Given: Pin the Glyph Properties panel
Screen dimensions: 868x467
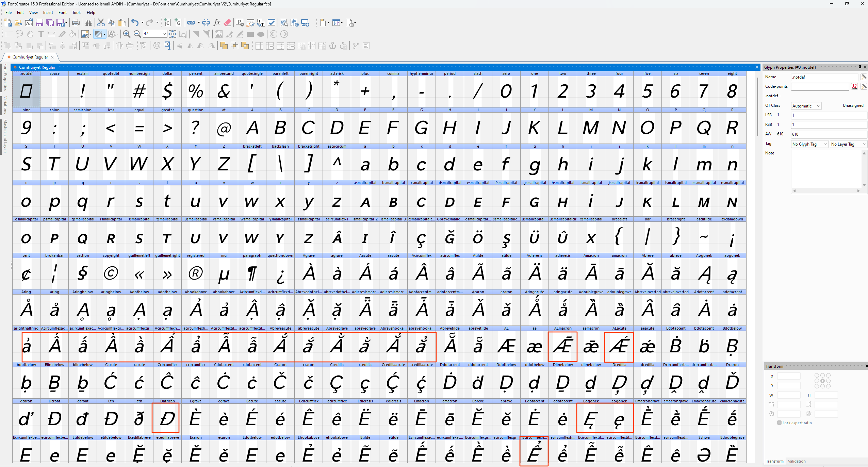Looking at the screenshot, I should pos(860,67).
